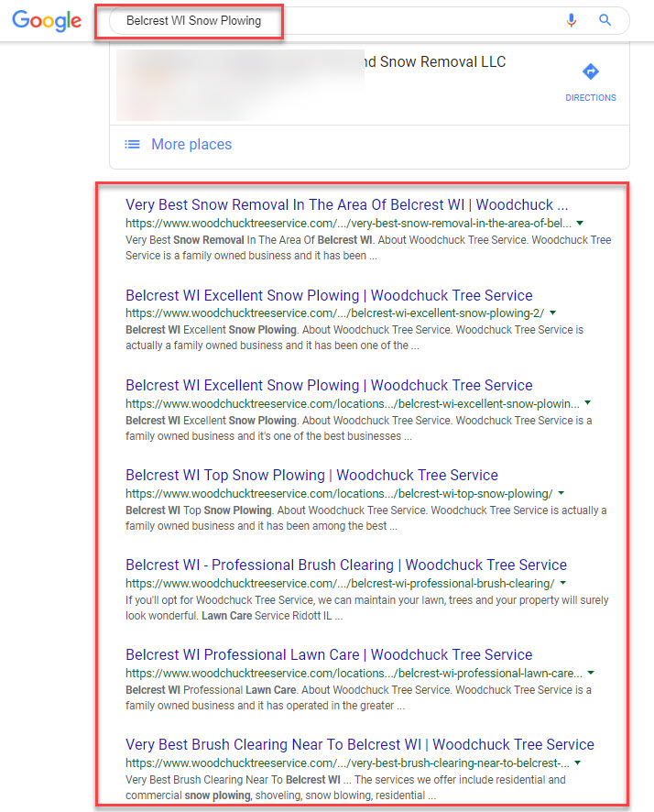
Task: Click the blurred business listing image
Action: coord(240,85)
